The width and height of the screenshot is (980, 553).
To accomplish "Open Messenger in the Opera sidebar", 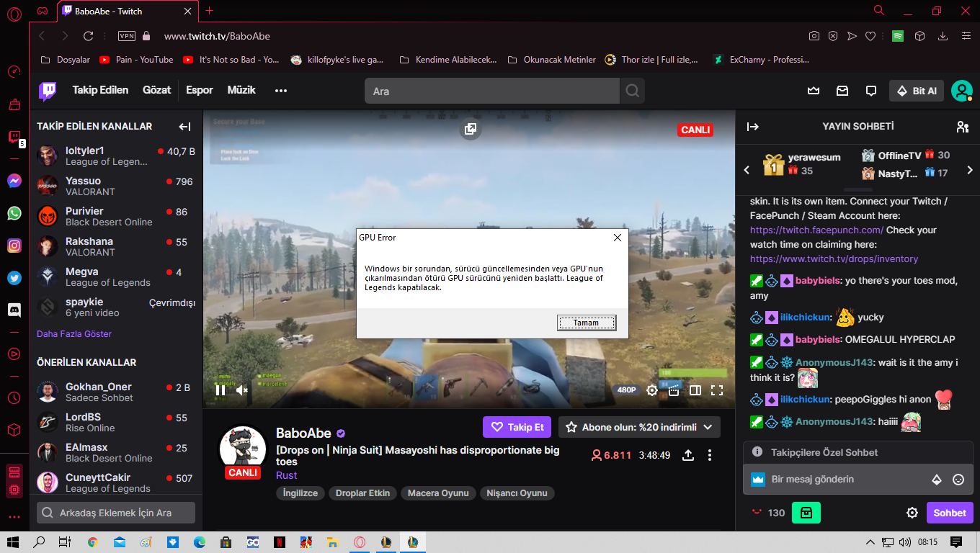I will coord(14,181).
